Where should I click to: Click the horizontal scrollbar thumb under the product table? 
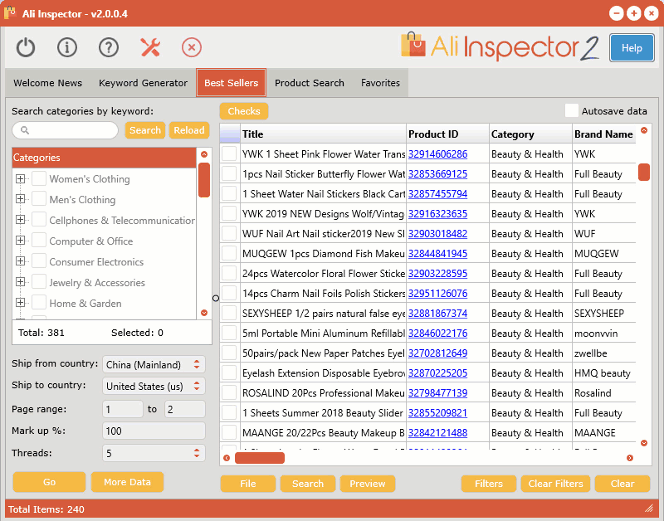259,458
